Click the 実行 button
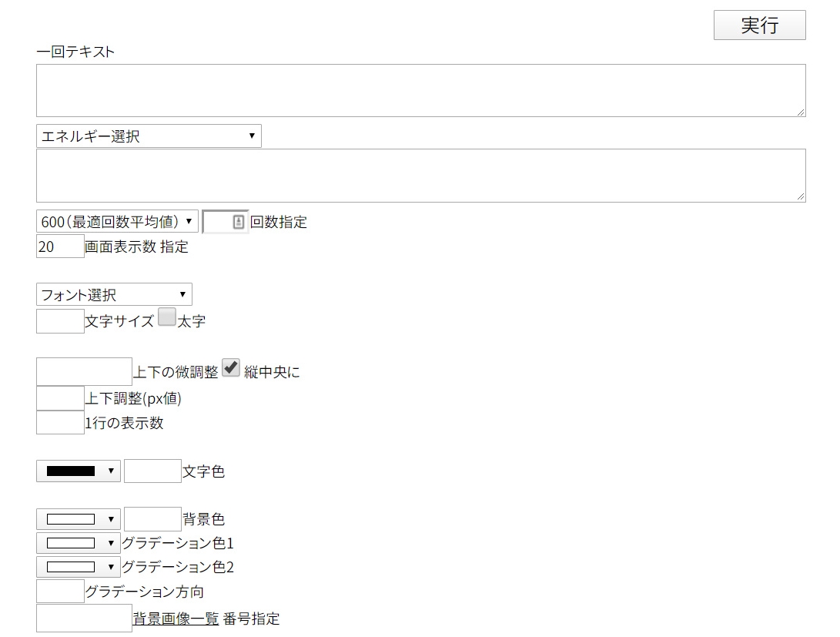The height and width of the screenshot is (637, 840). pyautogui.click(x=759, y=25)
